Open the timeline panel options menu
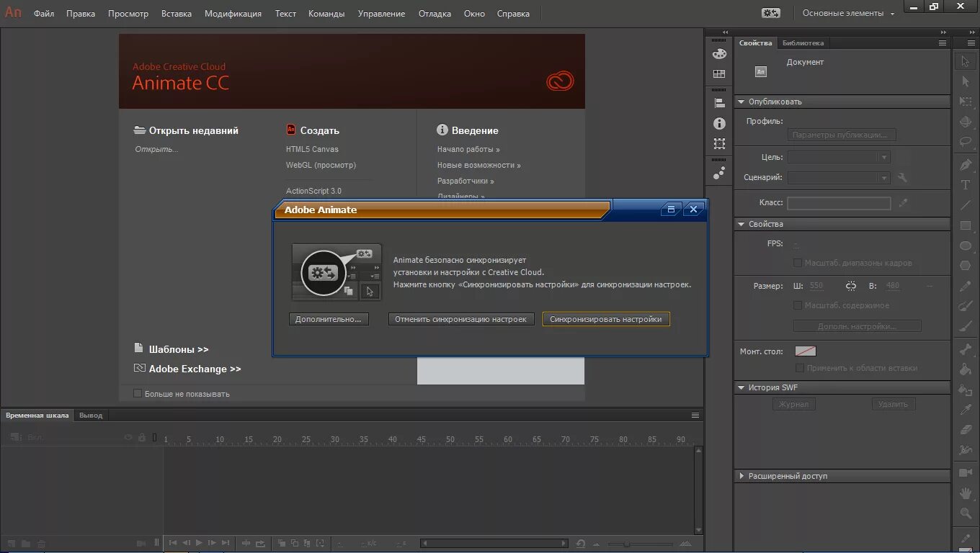 [x=695, y=415]
